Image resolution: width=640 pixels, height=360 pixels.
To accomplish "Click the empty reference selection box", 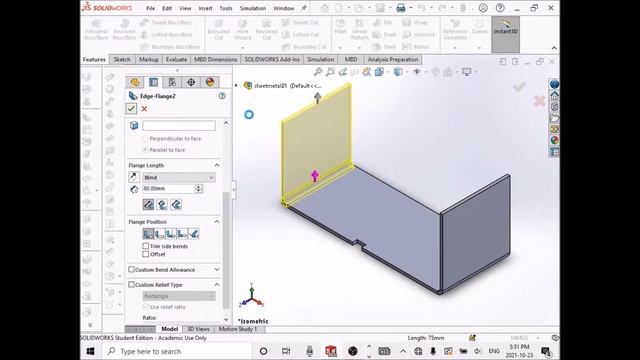I will [x=179, y=125].
